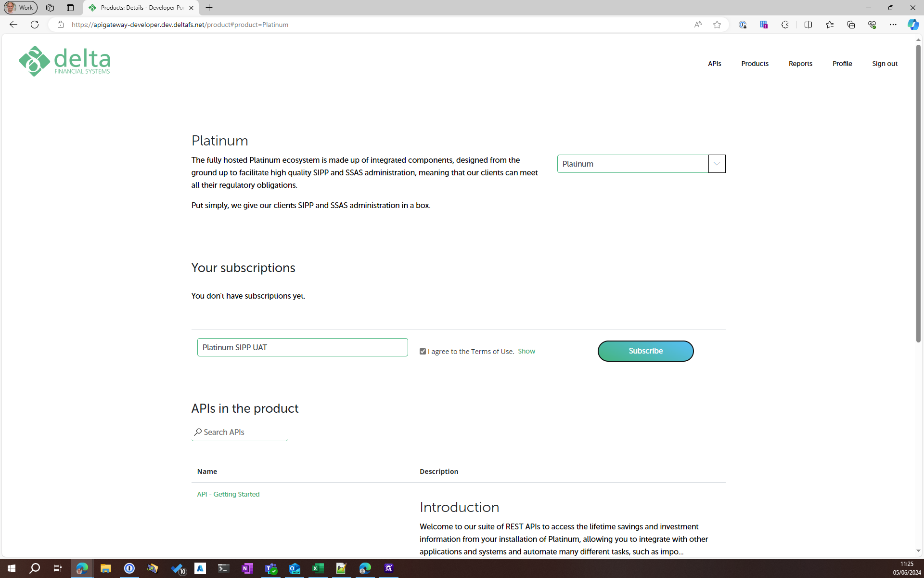Click the scrollbar down arrow
This screenshot has height=578, width=924.
918,551
